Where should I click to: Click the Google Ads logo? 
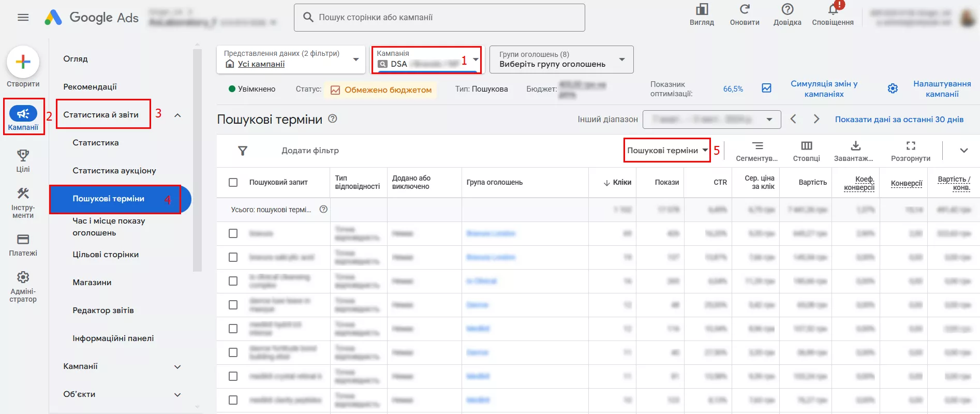tap(92, 18)
